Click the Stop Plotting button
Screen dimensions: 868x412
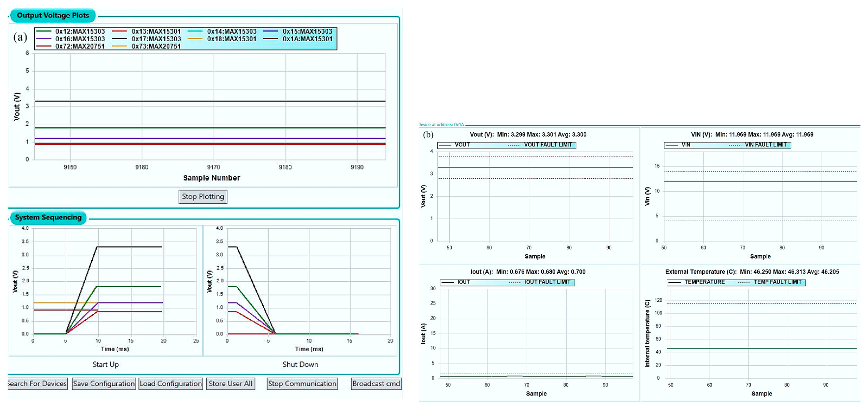click(x=203, y=197)
